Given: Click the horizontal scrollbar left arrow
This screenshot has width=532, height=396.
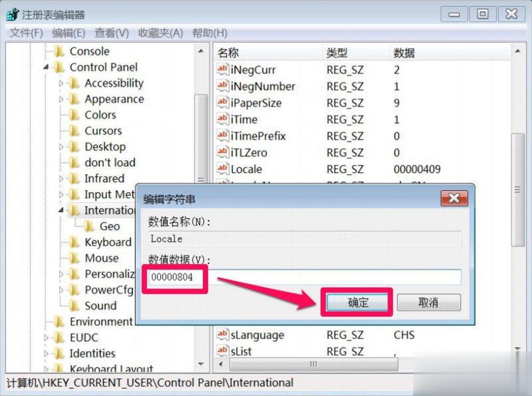Looking at the screenshot, I should [x=221, y=365].
